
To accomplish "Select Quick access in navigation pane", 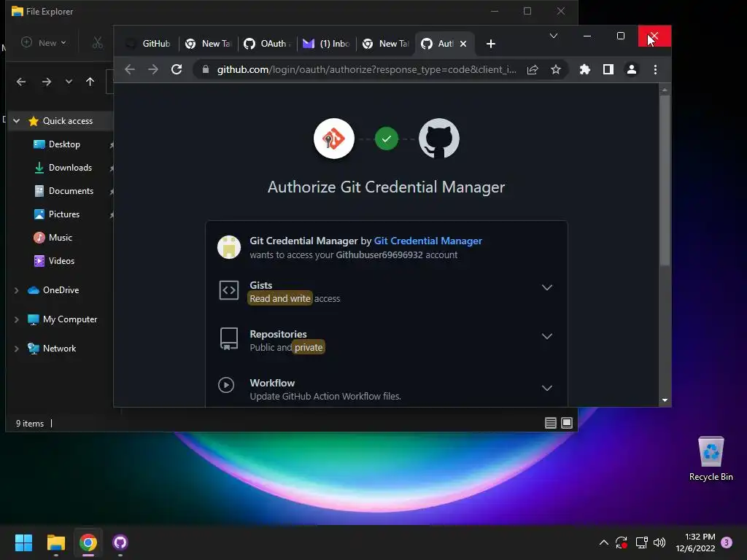I will pos(68,121).
